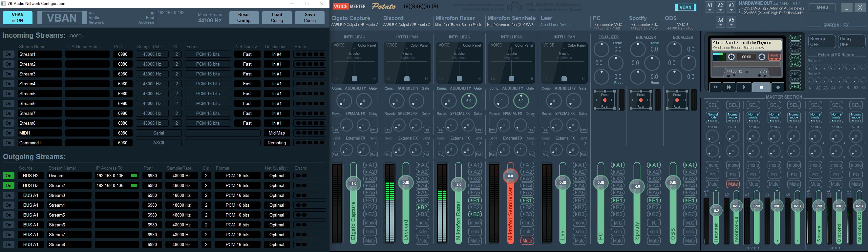Click the Intellipan panel on Discord strip
The height and width of the screenshot is (252, 868).
click(407, 63)
